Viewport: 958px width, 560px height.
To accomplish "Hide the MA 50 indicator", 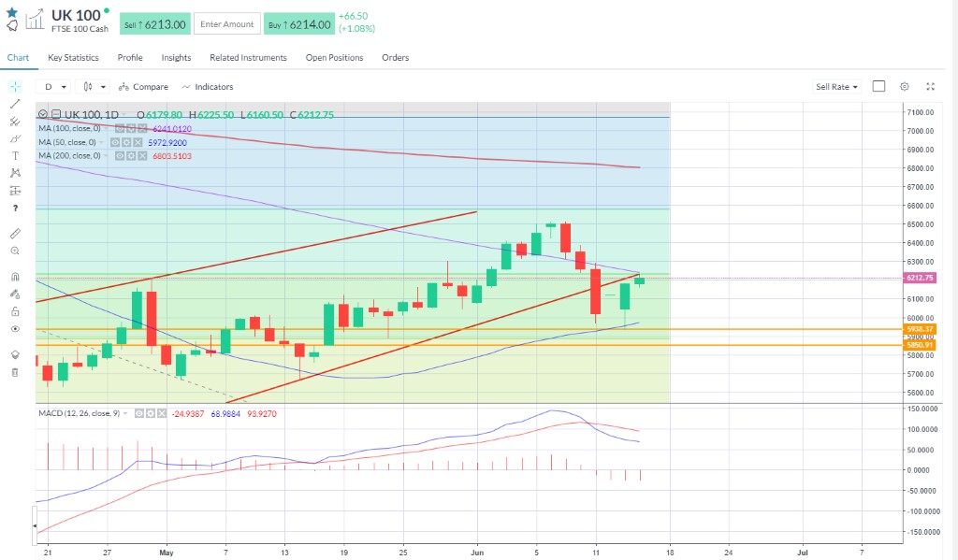I will (115, 142).
